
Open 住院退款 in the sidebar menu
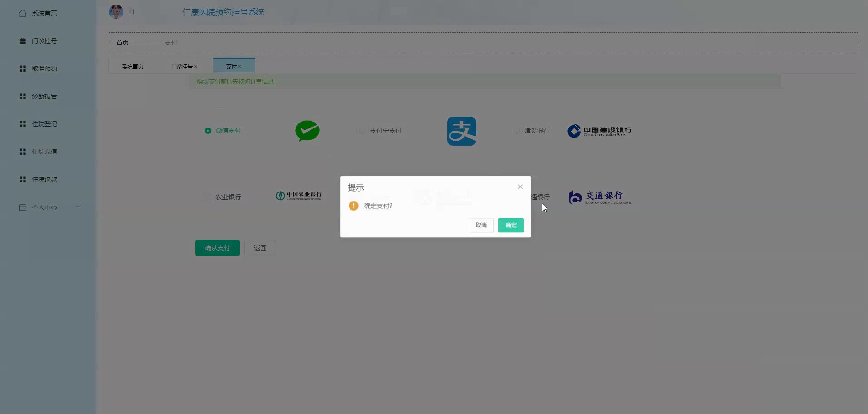[x=44, y=179]
